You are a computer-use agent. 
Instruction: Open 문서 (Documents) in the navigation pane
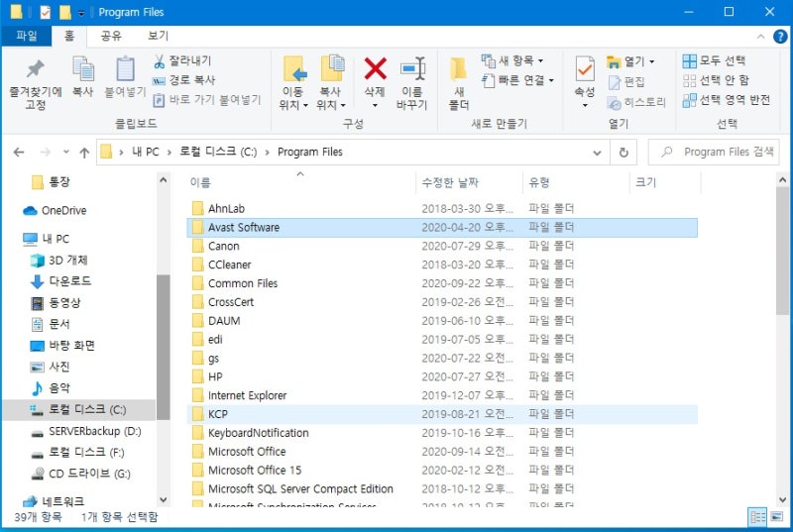pyautogui.click(x=51, y=324)
